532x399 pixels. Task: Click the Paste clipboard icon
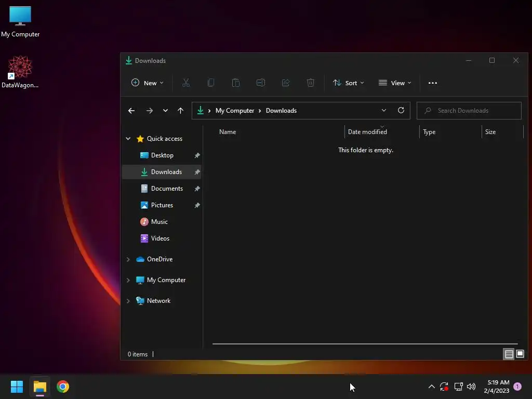(236, 83)
